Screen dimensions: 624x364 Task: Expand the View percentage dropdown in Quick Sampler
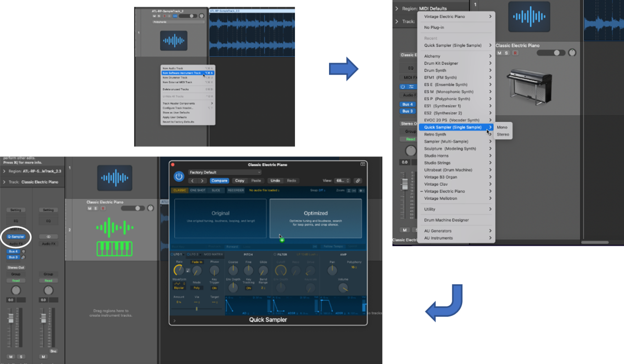click(342, 181)
